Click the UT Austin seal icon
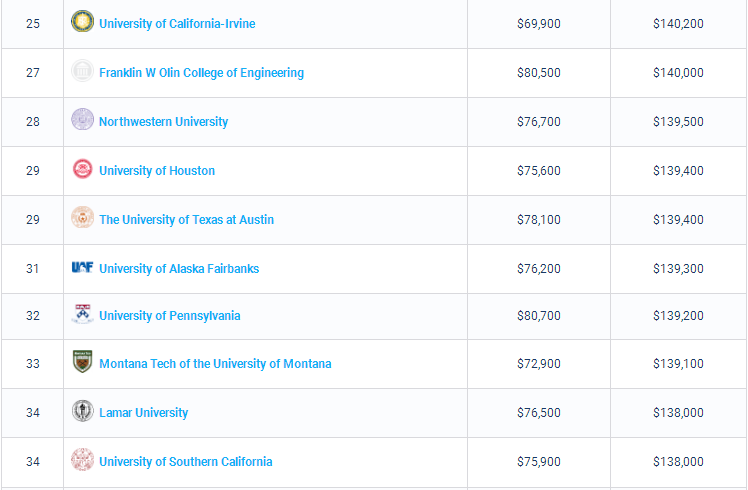Screen dimensions: 748x490 pos(82,218)
